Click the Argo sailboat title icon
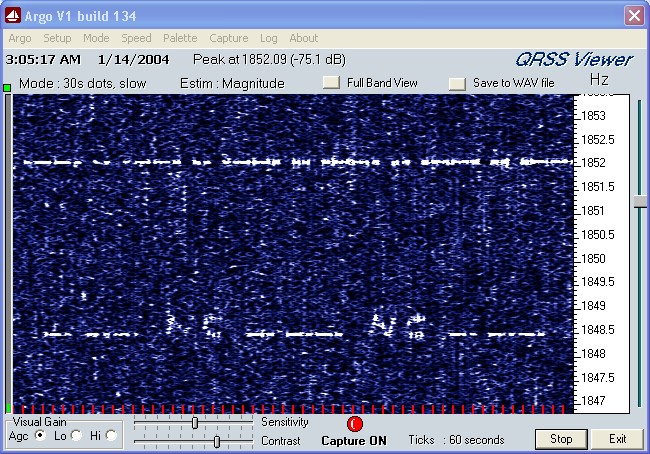 [x=13, y=16]
